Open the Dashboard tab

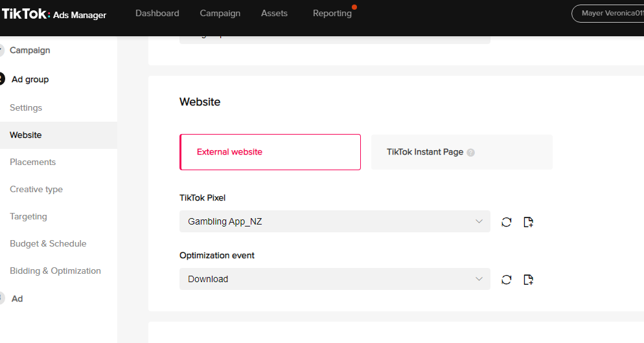click(157, 13)
